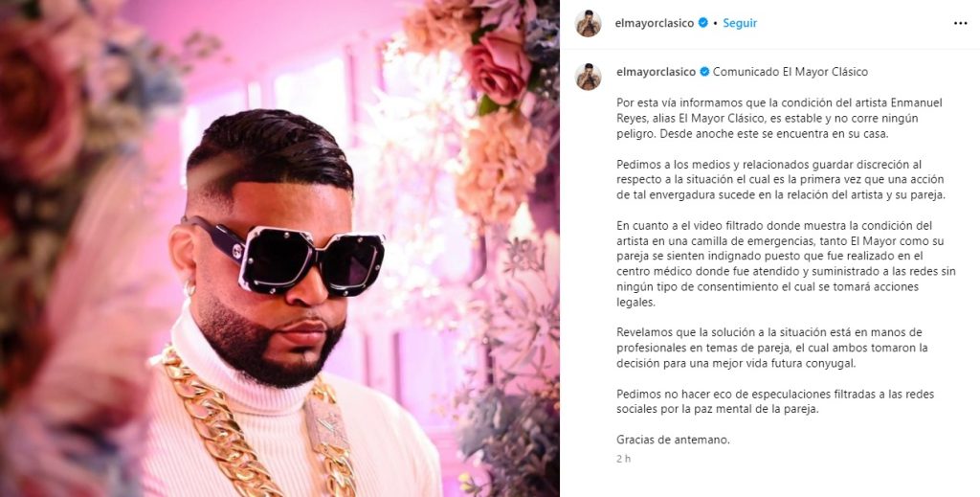980x497 pixels.
Task: Click the 2 h post timestamp
Action: [x=623, y=459]
